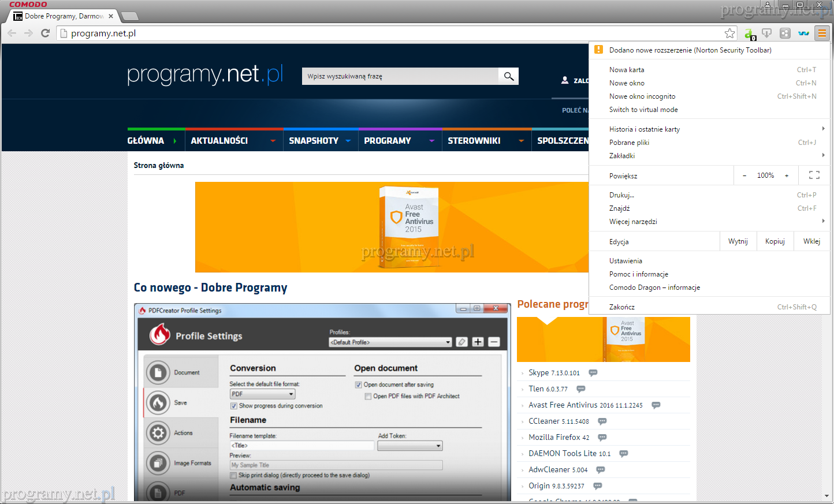Select 'Nowe okno incognito' from menu
The image size is (834, 504).
click(642, 96)
